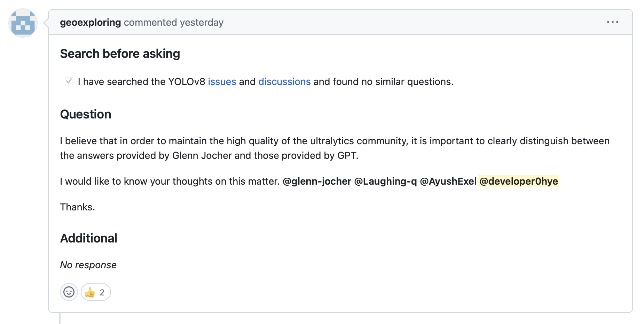Image resolution: width=644 pixels, height=324 pixels.
Task: Click the italic "No response" text
Action: click(88, 265)
